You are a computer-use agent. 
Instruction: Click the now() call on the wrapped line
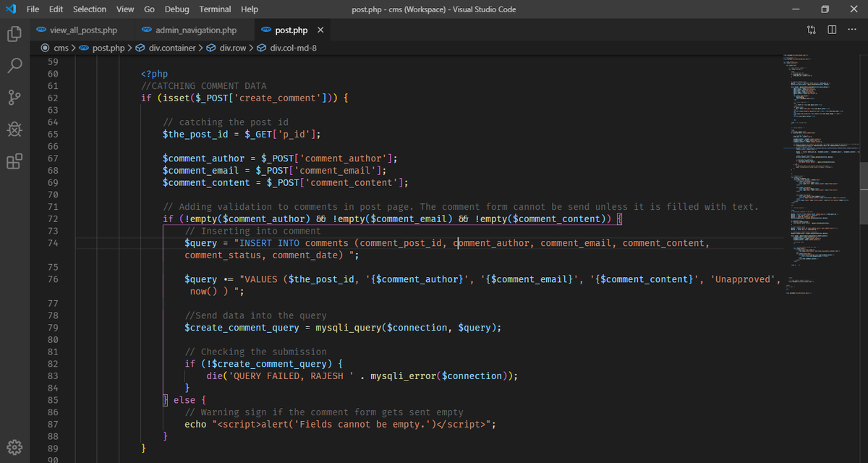[204, 292]
